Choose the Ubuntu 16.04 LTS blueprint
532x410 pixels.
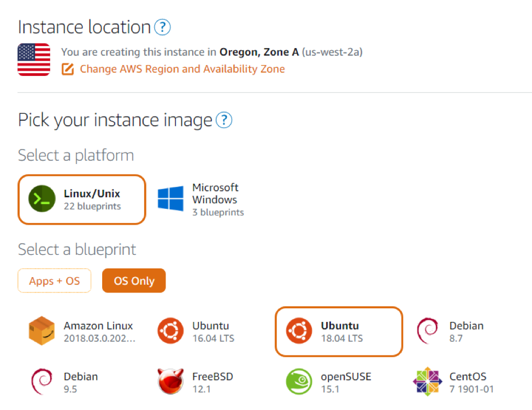[x=196, y=331]
